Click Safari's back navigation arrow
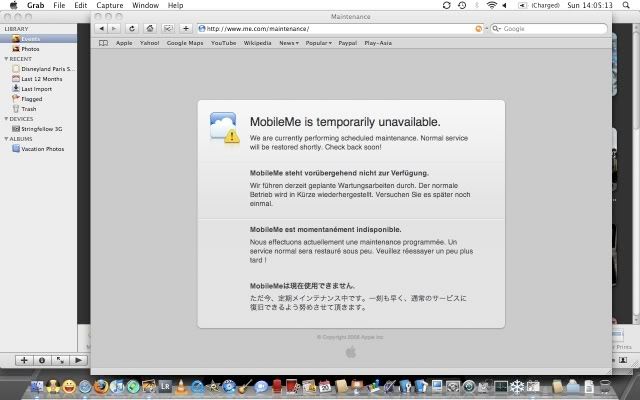 (103, 28)
